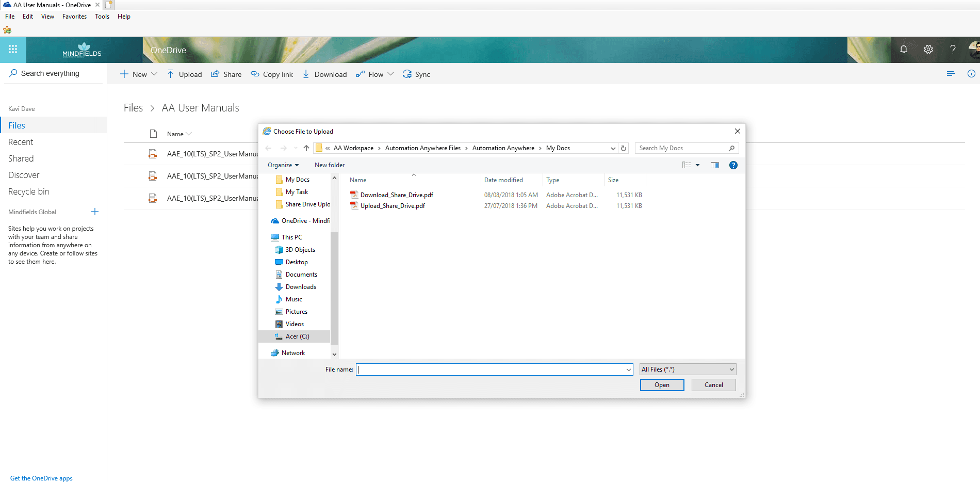The height and width of the screenshot is (482, 980).
Task: Open the Office app launcher waffle icon
Action: [x=13, y=50]
